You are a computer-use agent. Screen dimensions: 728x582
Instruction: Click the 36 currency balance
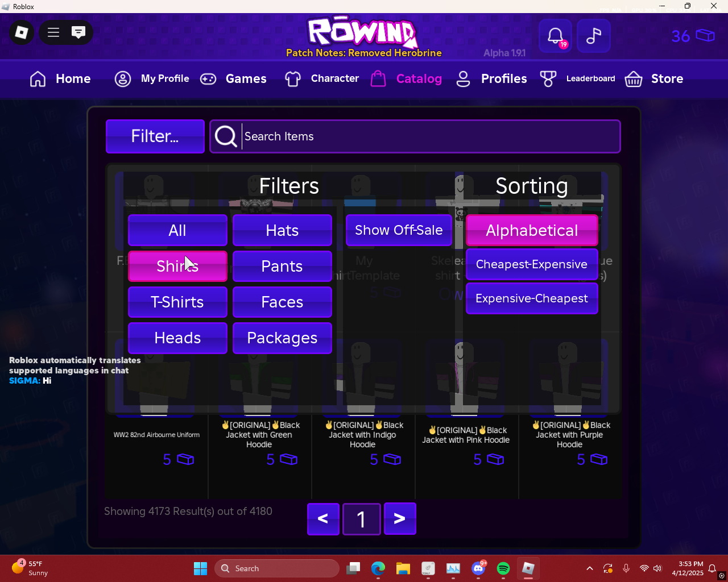693,36
